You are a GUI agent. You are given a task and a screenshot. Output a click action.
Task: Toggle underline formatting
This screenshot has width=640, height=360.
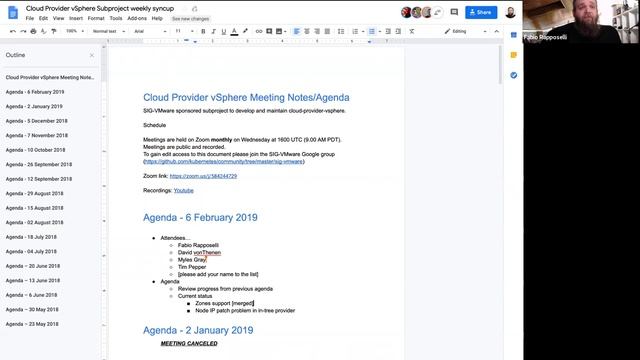224,31
